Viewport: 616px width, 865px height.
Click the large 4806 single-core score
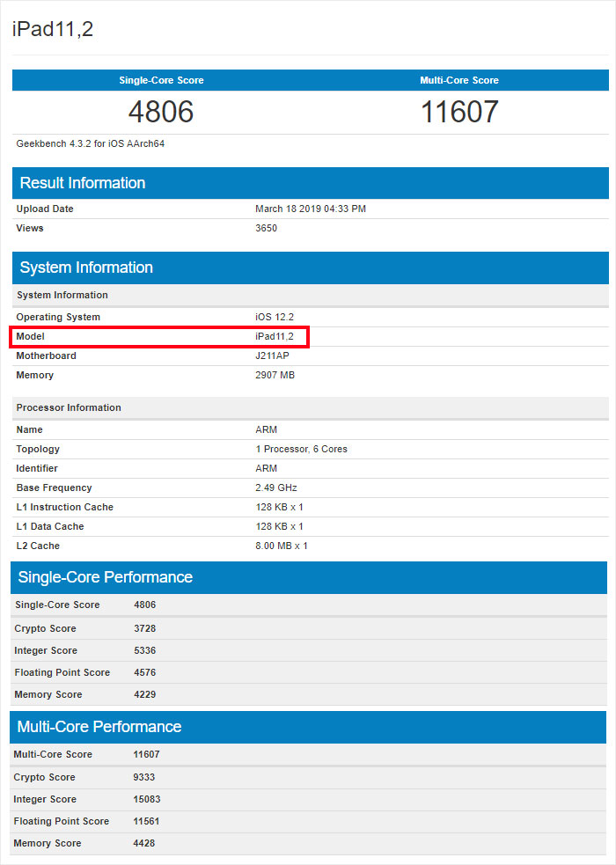[161, 112]
